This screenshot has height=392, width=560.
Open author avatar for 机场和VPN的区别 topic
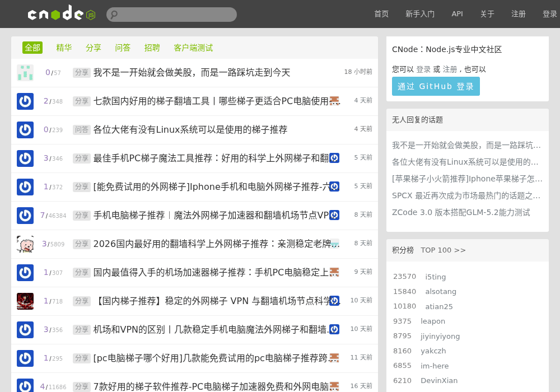[x=25, y=329]
